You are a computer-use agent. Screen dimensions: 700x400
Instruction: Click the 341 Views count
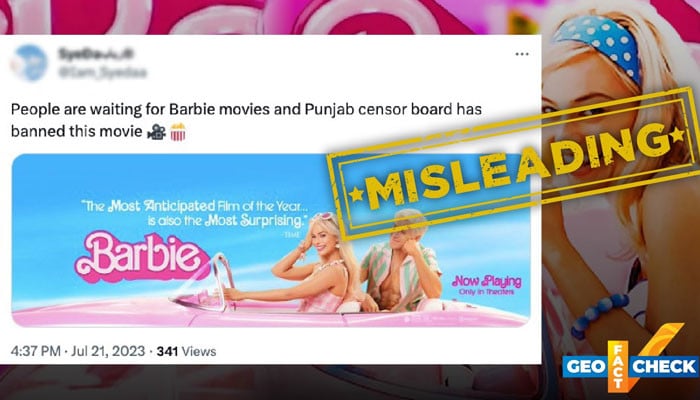coord(187,351)
